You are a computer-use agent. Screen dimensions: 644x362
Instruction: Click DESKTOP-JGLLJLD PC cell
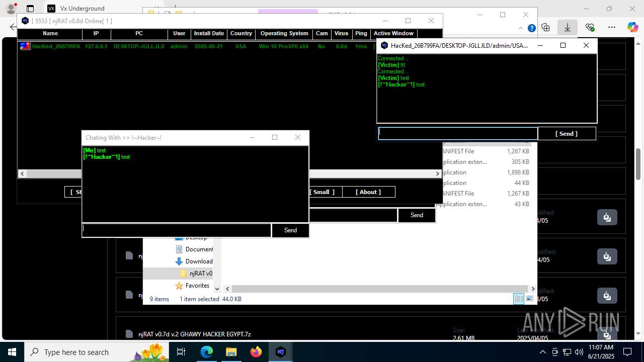[139, 46]
